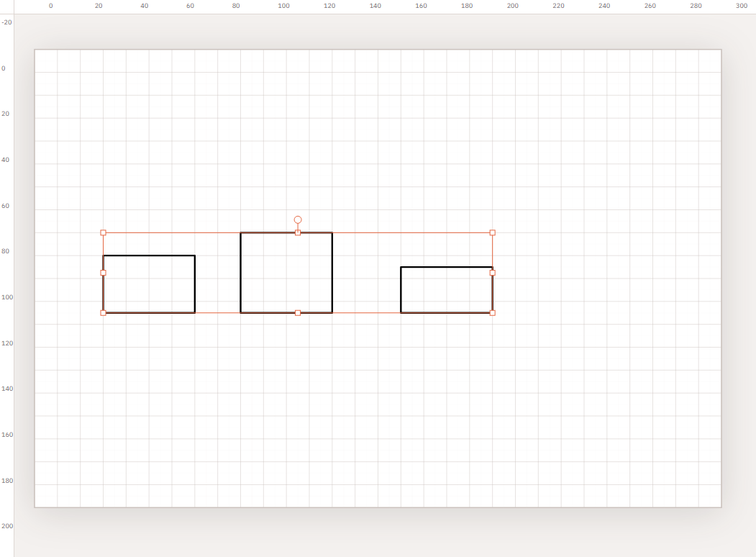Click the 200 mark on the horizontal ruler
The height and width of the screenshot is (557, 756).
tap(513, 6)
